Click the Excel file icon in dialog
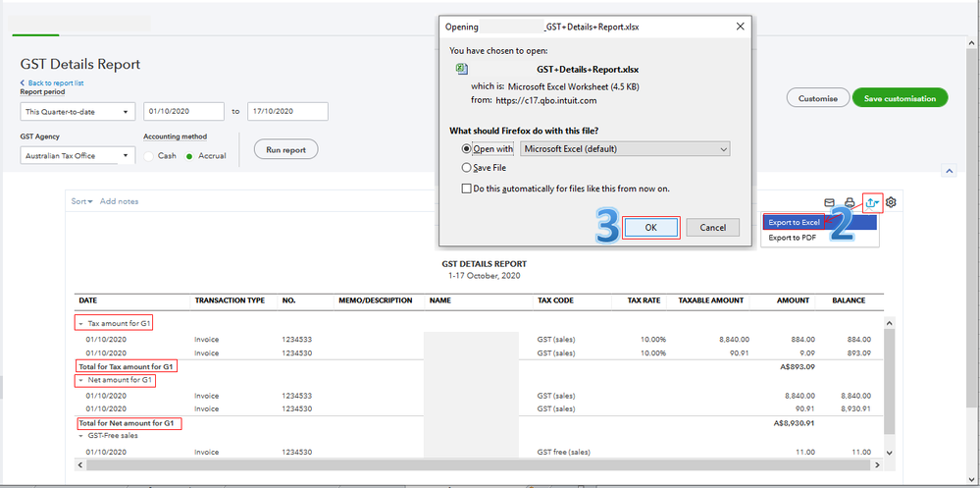 tap(461, 69)
